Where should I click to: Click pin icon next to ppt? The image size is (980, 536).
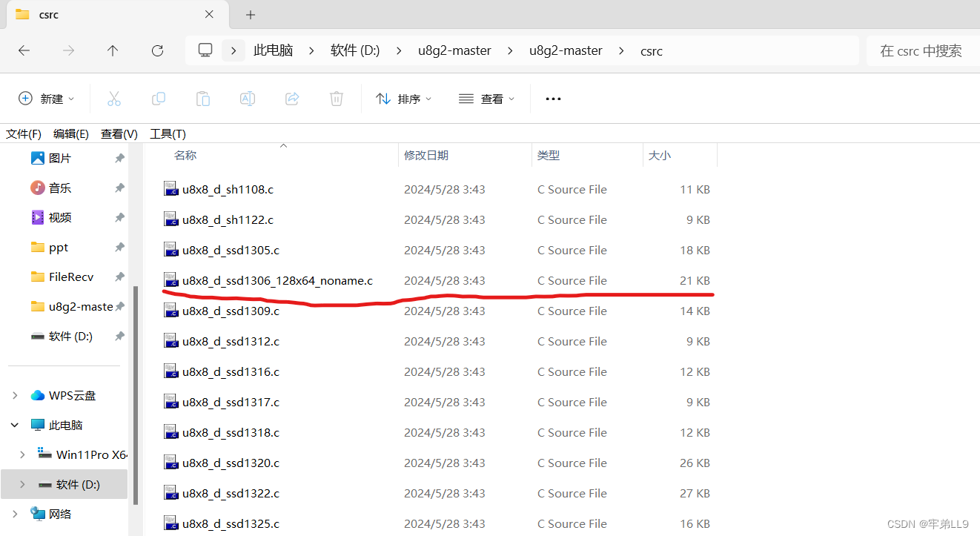coord(119,248)
